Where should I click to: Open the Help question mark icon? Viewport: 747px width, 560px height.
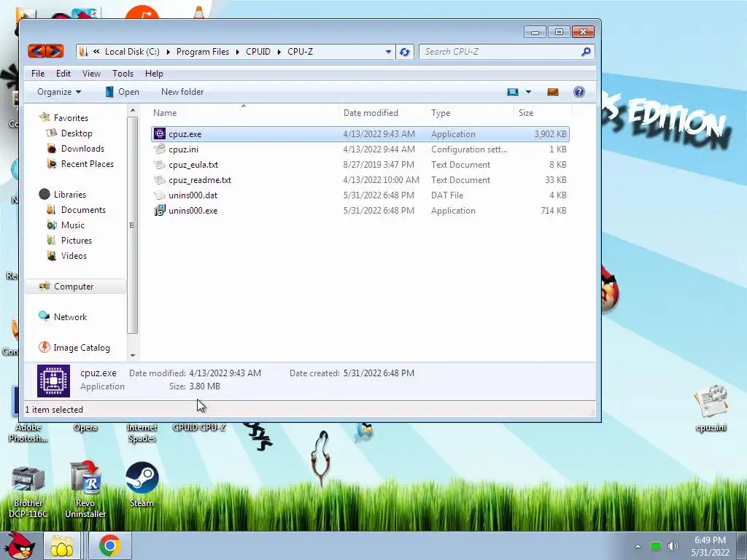[x=578, y=92]
